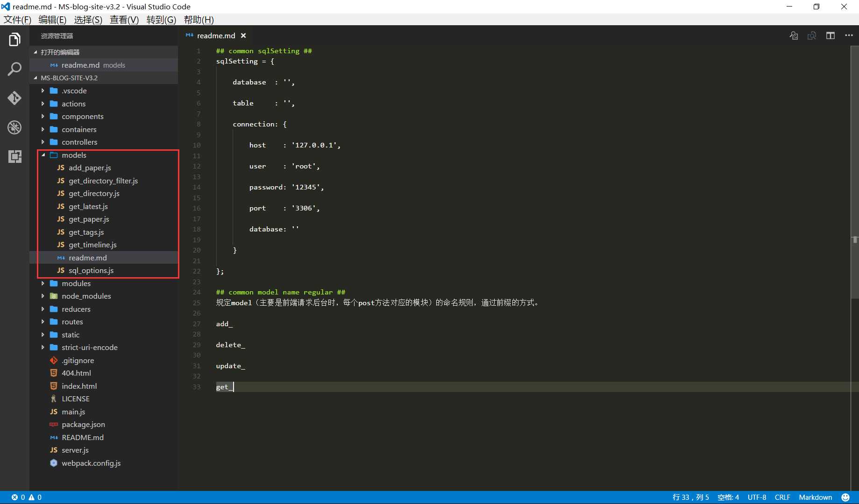Viewport: 859px width, 504px height.
Task: Select the readme.md editor tab
Action: pos(216,35)
